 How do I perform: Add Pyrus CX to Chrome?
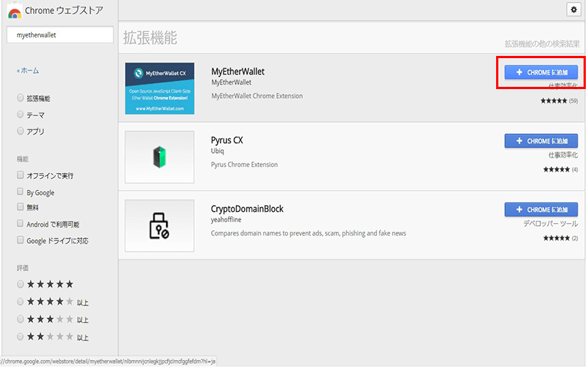click(541, 141)
